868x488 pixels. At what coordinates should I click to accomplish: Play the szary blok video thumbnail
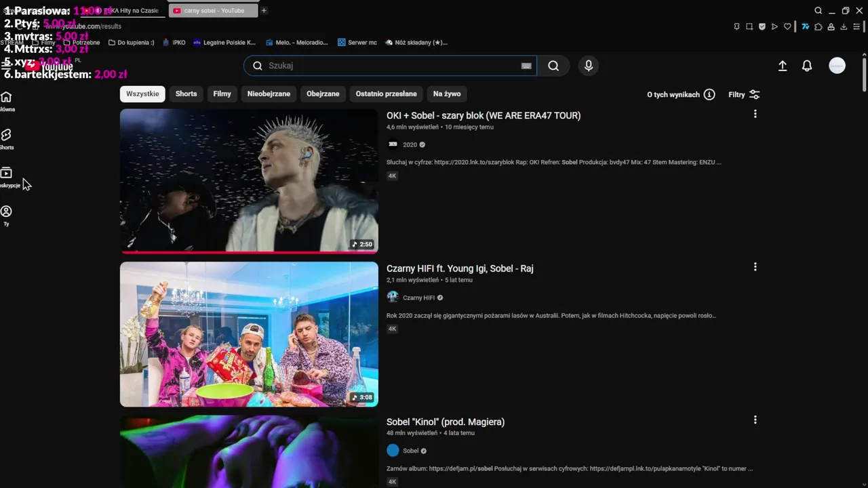coord(249,181)
